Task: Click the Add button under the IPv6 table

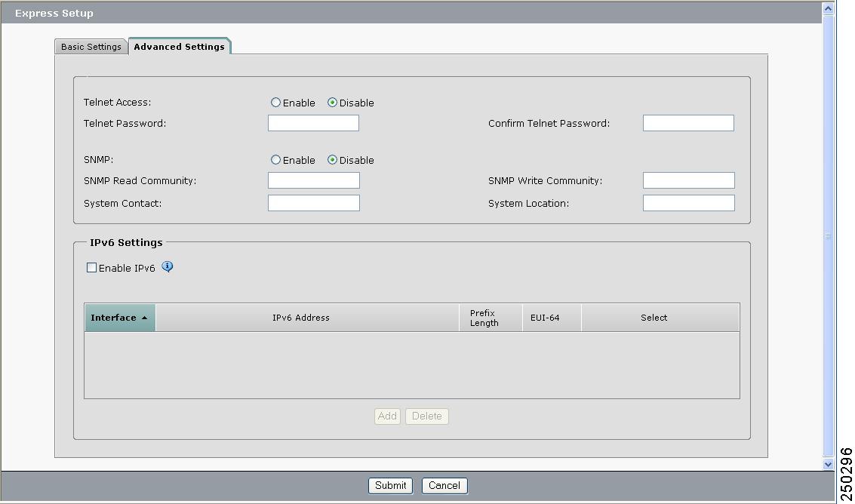Action: pyautogui.click(x=387, y=416)
